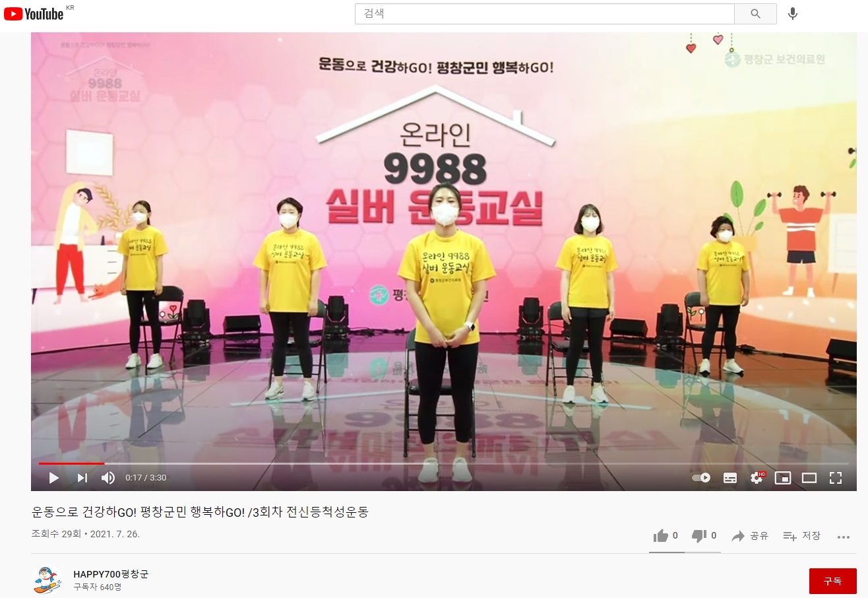Dislike the video with thumbs down
The height and width of the screenshot is (598, 868).
704,536
